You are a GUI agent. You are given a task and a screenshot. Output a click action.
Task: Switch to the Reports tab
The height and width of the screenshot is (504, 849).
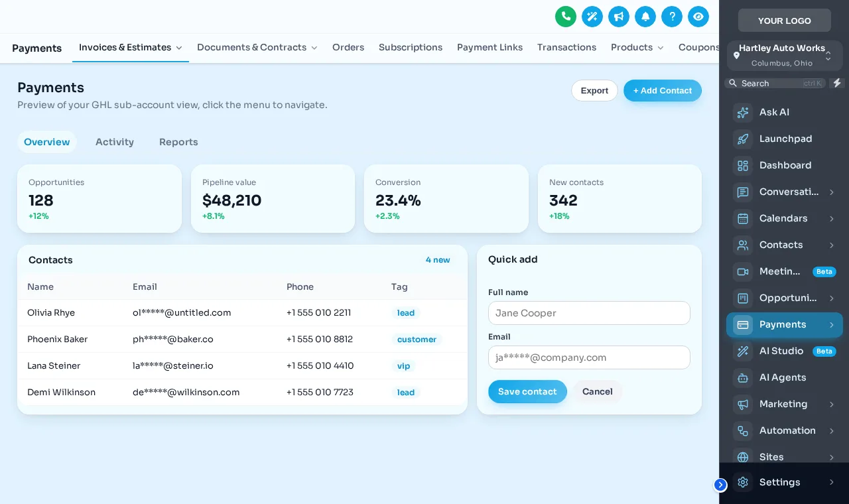pos(178,142)
